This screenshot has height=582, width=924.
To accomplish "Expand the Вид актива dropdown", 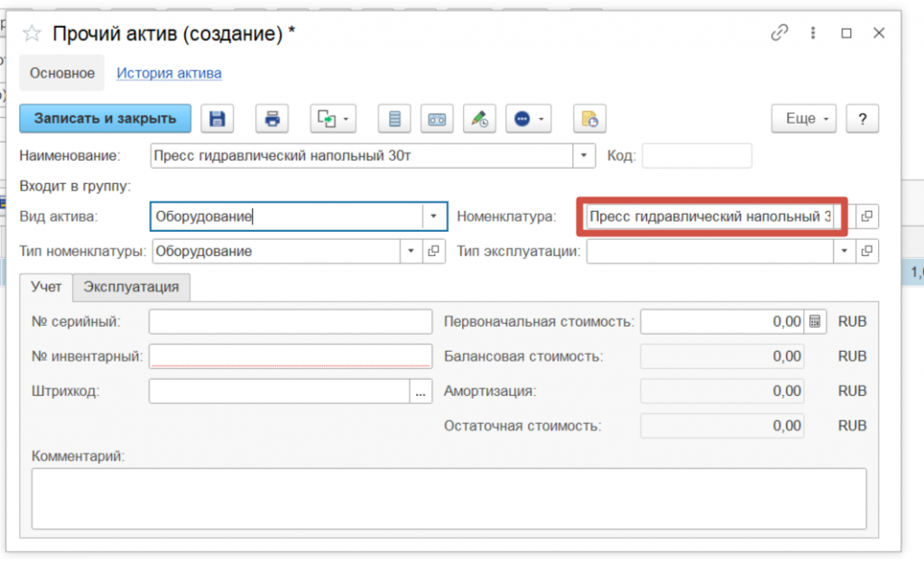I will point(435,217).
